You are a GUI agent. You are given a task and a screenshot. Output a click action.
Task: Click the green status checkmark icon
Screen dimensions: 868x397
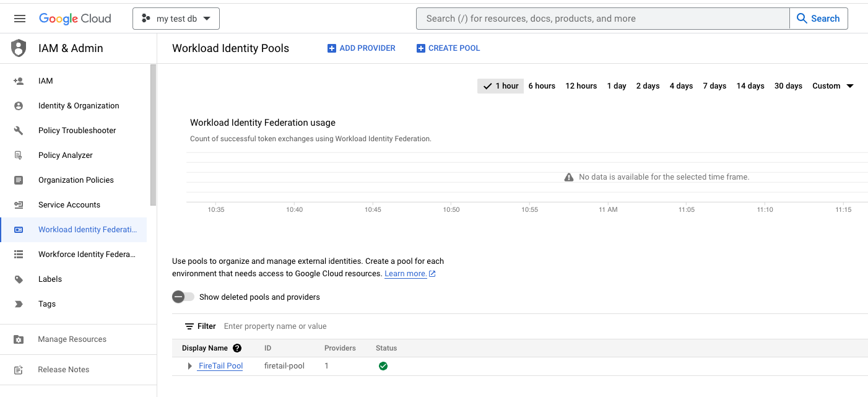tap(383, 366)
